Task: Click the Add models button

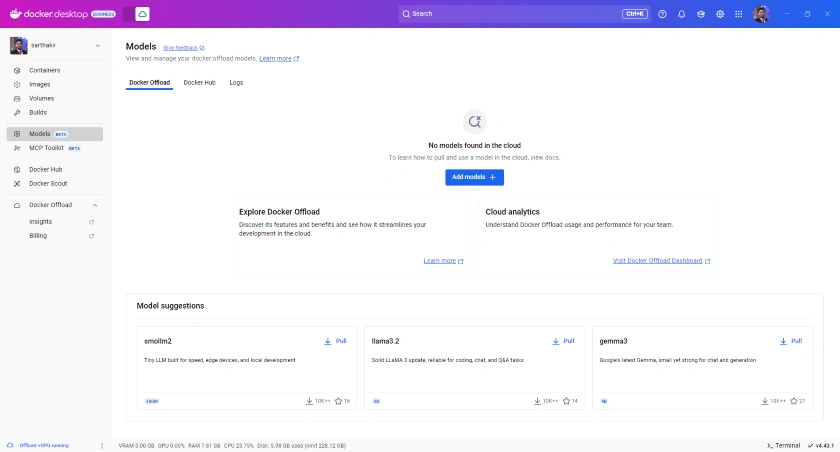Action: pyautogui.click(x=474, y=177)
